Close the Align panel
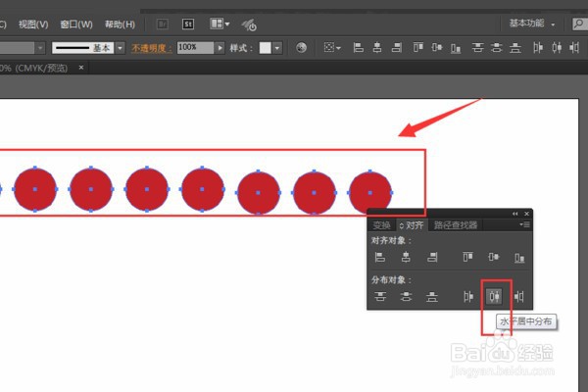Screen dimensions: 588x392 point(526,214)
